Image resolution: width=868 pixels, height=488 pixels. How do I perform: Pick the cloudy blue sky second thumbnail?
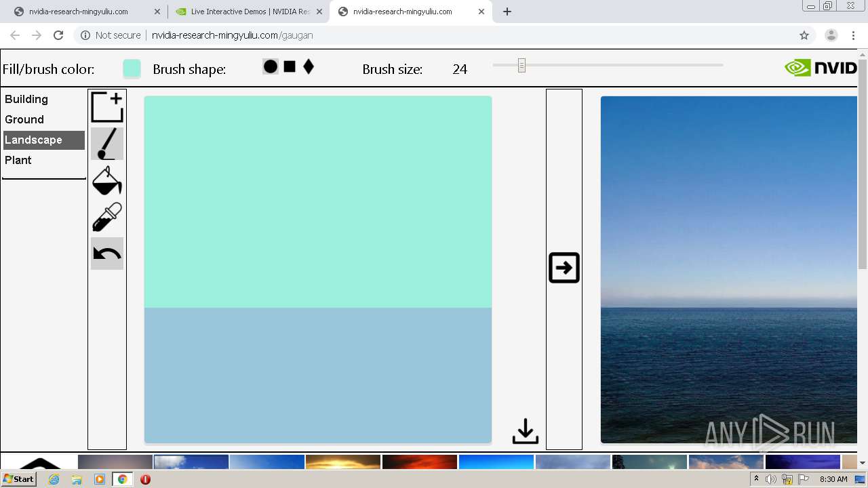tap(191, 462)
